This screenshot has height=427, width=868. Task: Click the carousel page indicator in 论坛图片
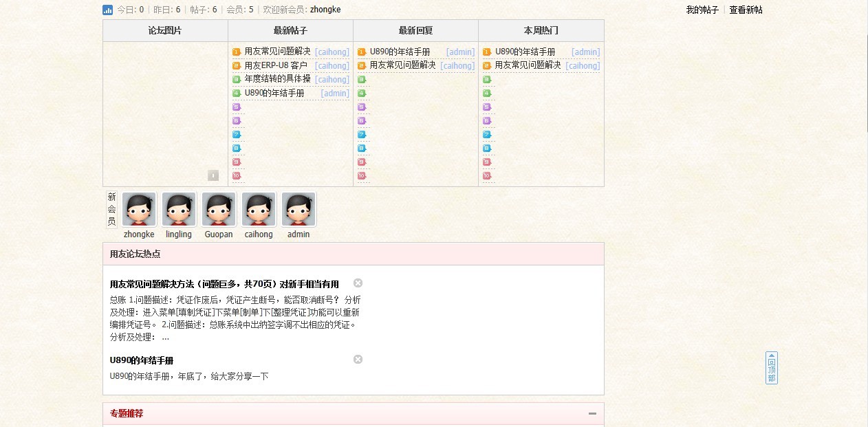point(213,175)
